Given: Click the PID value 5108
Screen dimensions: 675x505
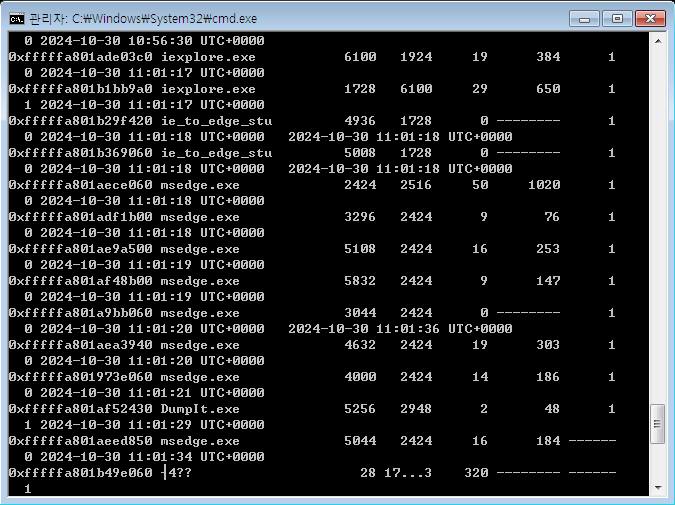Looking at the screenshot, I should tap(360, 249).
